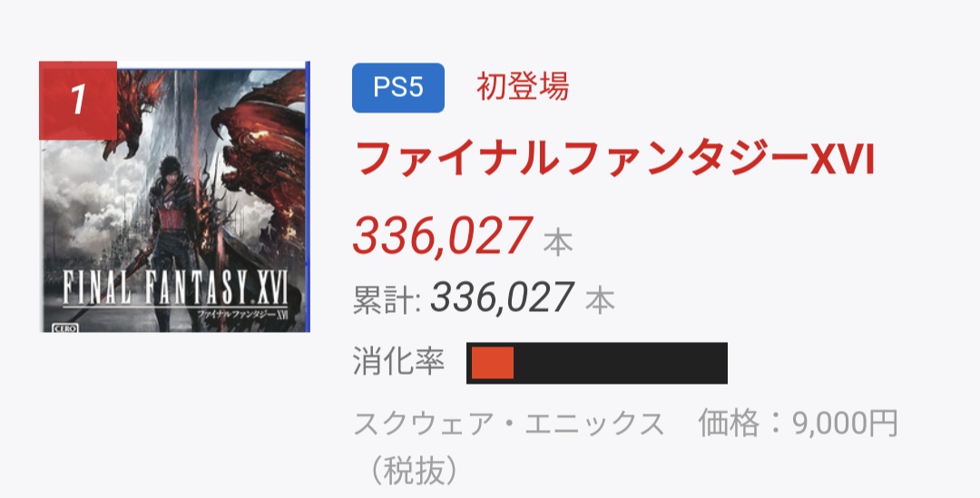Viewport: 980px width, 498px height.
Task: Click the gray cumulative total 336,027
Action: [502, 298]
